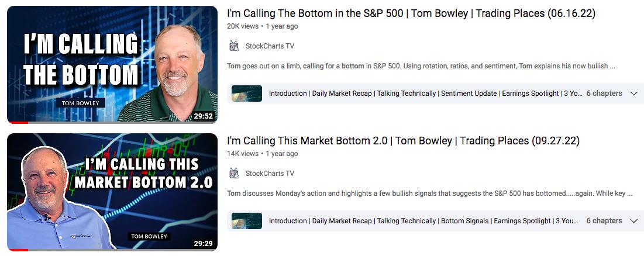Click the chapter preview thumbnail of first video
The width and height of the screenshot is (644, 256).
click(x=246, y=94)
